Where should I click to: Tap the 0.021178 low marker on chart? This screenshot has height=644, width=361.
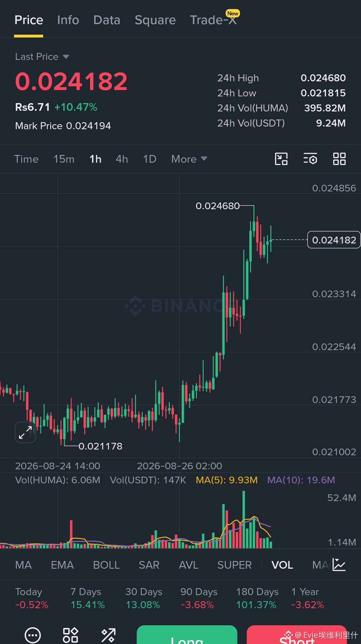pos(100,446)
